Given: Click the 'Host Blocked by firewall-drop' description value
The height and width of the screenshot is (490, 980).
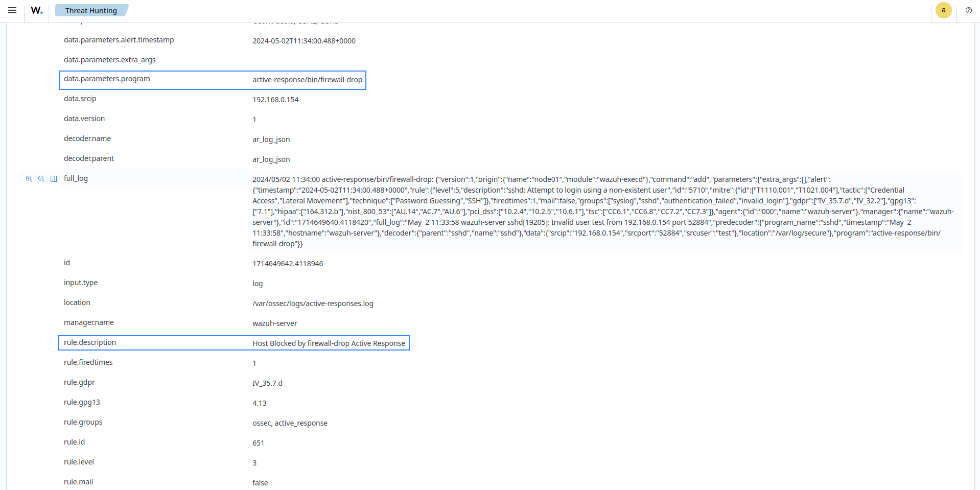Looking at the screenshot, I should point(329,343).
